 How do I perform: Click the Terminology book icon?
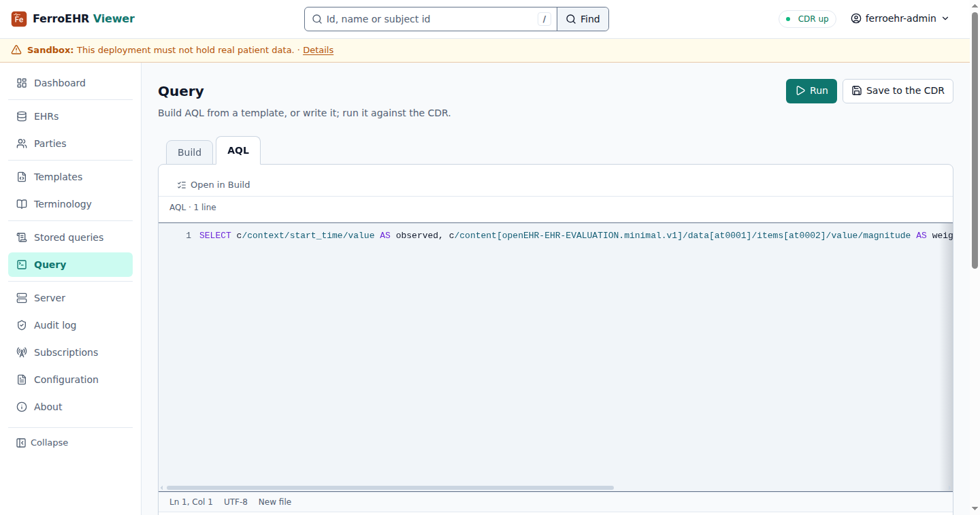[x=22, y=204]
